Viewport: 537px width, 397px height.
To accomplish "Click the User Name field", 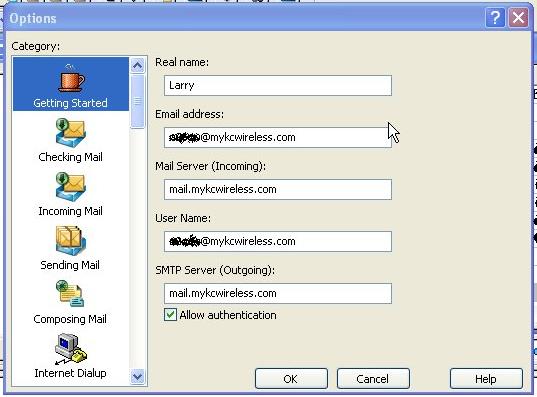I will tap(278, 241).
